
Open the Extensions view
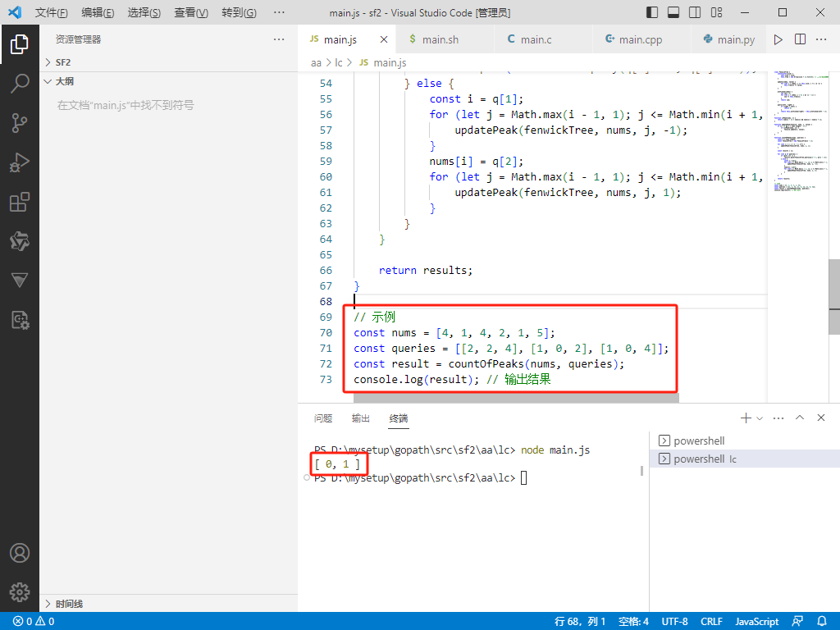(x=20, y=202)
